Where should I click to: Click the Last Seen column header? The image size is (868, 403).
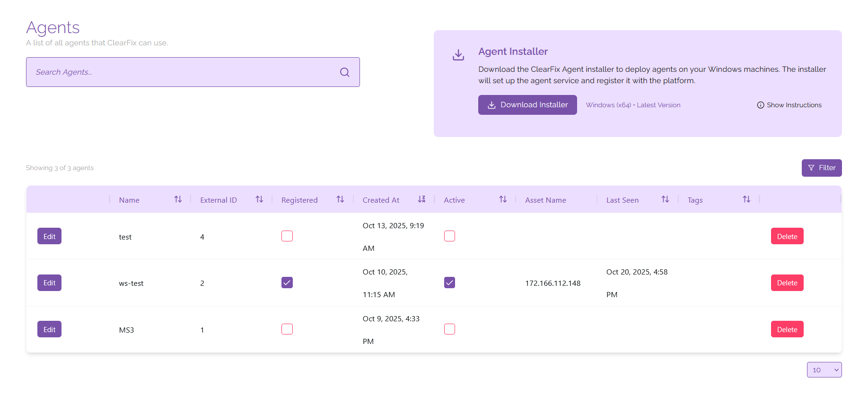623,200
